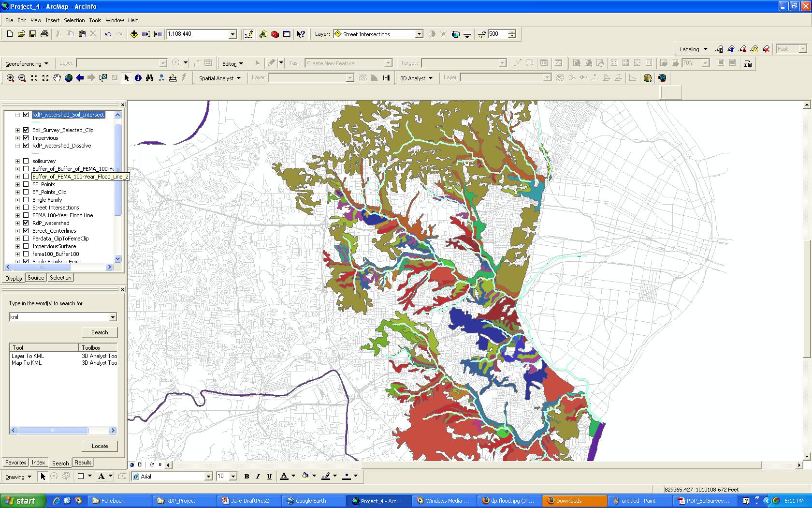
Task: Turn off the RdP_watershed layer
Action: pyautogui.click(x=26, y=223)
